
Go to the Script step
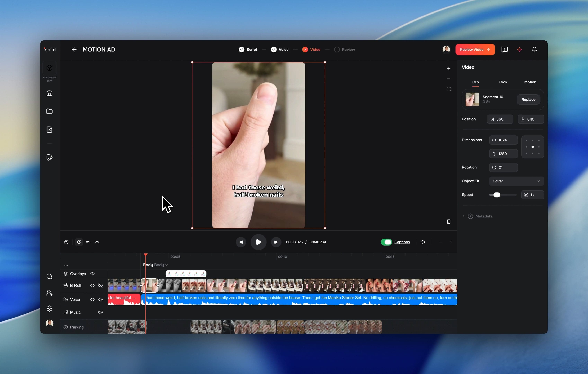point(248,50)
